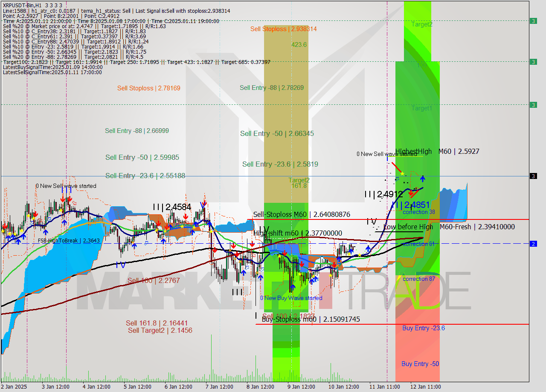Viewport: 546px width, 392px height.
Task: Select the 'correction 38' label
Action: click(x=419, y=212)
